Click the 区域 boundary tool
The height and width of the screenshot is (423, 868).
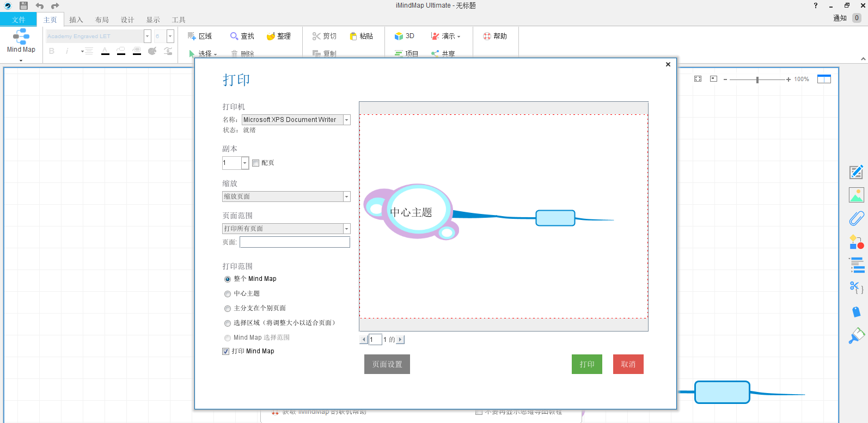[x=200, y=36]
